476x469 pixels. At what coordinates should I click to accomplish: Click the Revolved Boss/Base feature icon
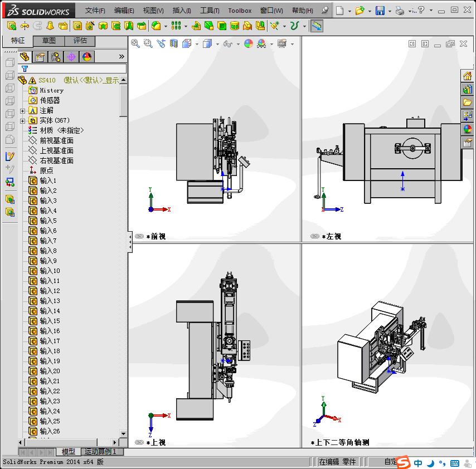pyautogui.click(x=25, y=26)
